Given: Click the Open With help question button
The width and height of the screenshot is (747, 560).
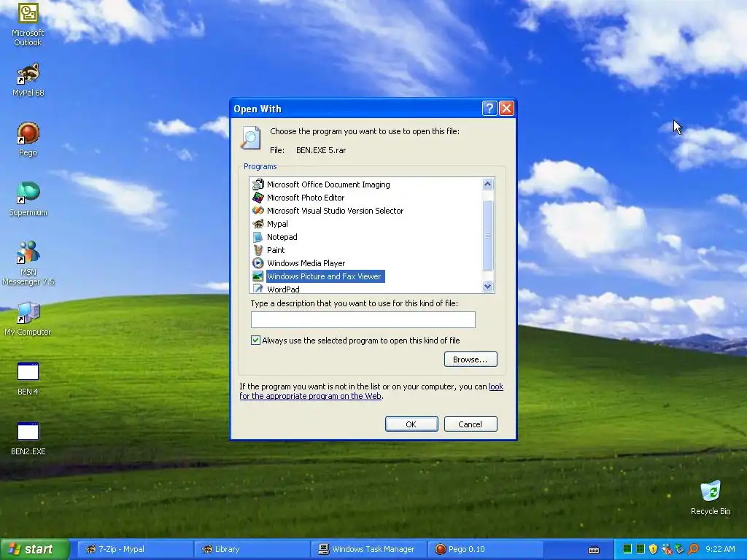Looking at the screenshot, I should coord(489,109).
